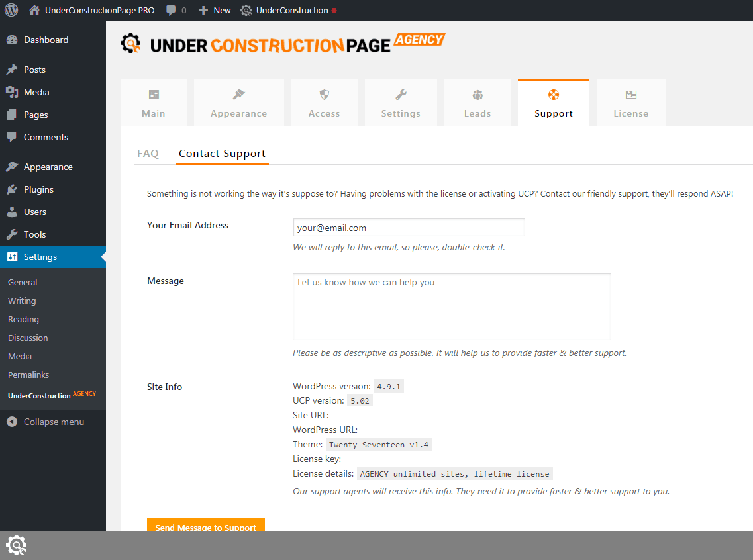The height and width of the screenshot is (560, 753).
Task: Click the License tab card icon
Action: tap(631, 95)
